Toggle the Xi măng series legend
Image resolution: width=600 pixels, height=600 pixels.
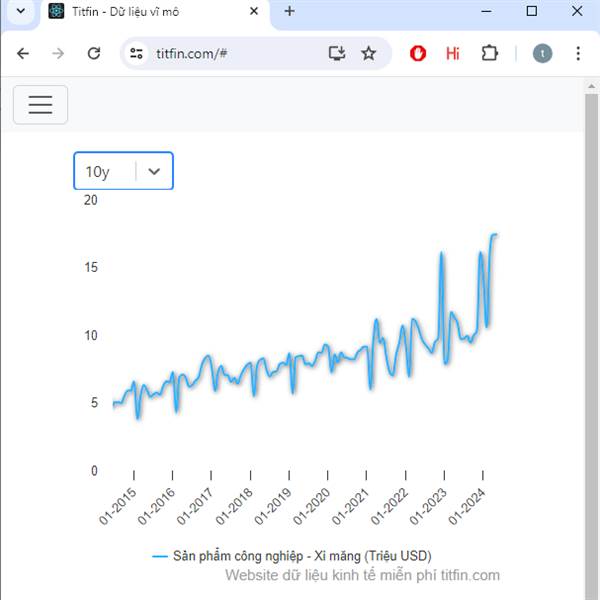click(x=292, y=556)
